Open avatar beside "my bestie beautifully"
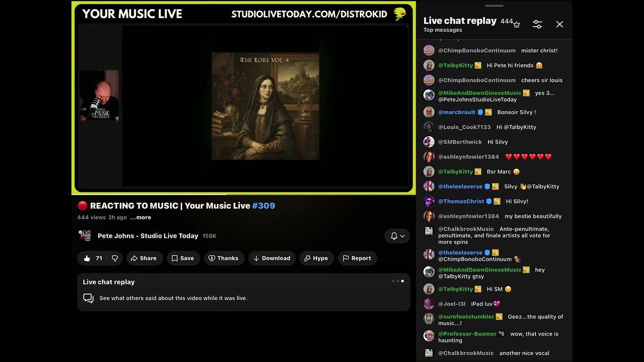The width and height of the screenshot is (644, 362). pyautogui.click(x=429, y=216)
